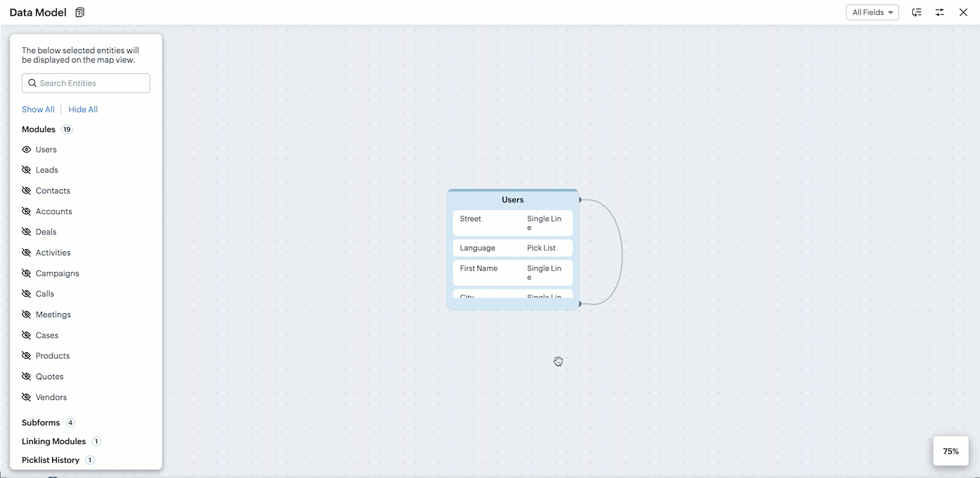Show the Deals module on map
The width and height of the screenshot is (980, 478).
[26, 232]
